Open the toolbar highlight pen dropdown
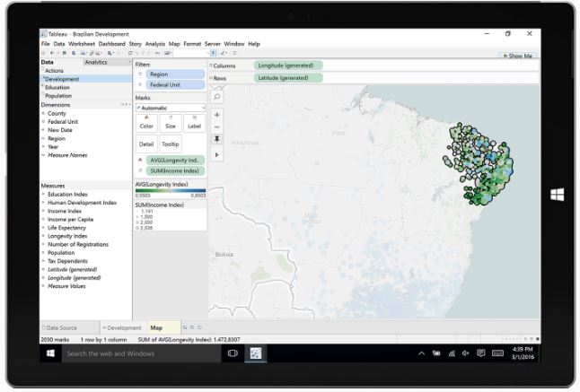580x392 pixels. pyautogui.click(x=224, y=53)
